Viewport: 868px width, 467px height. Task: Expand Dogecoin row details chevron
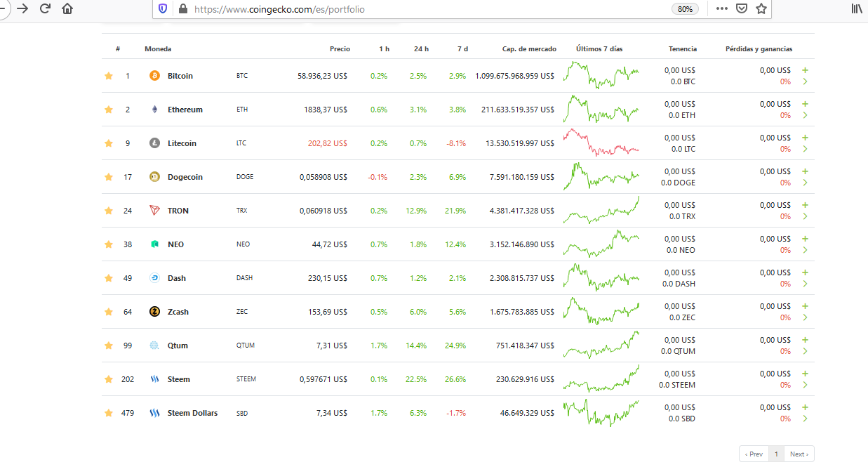(x=805, y=183)
